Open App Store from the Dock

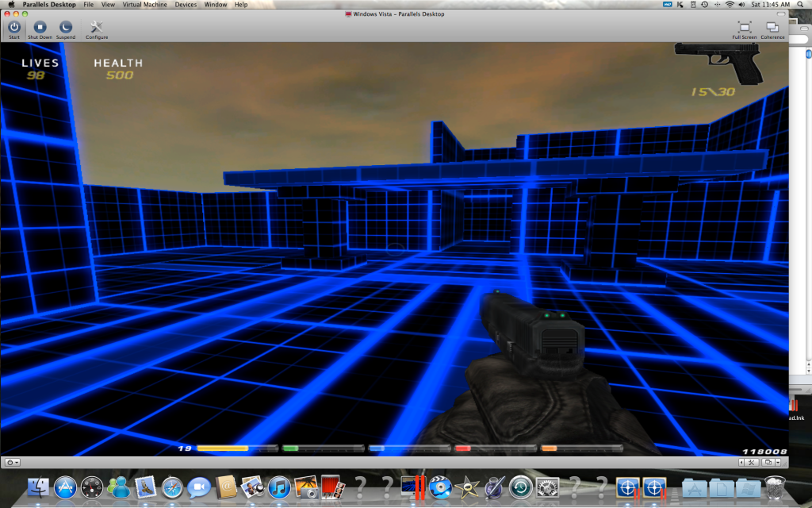[65, 487]
